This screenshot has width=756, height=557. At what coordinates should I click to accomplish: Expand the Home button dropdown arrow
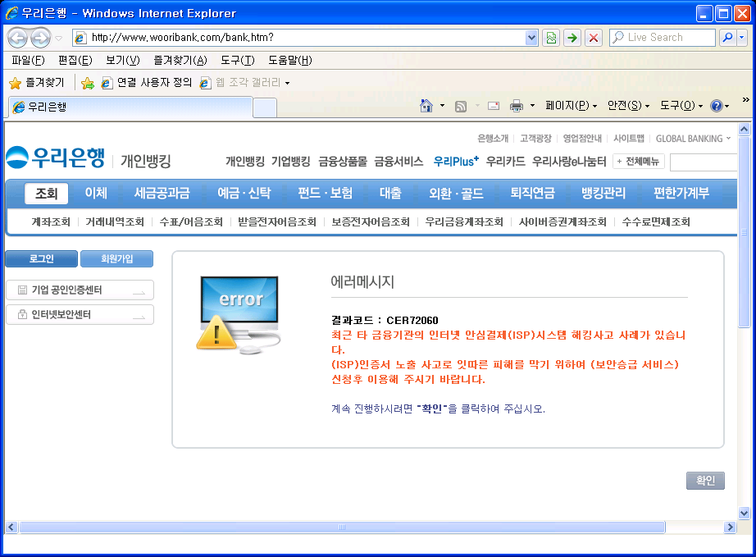(442, 106)
